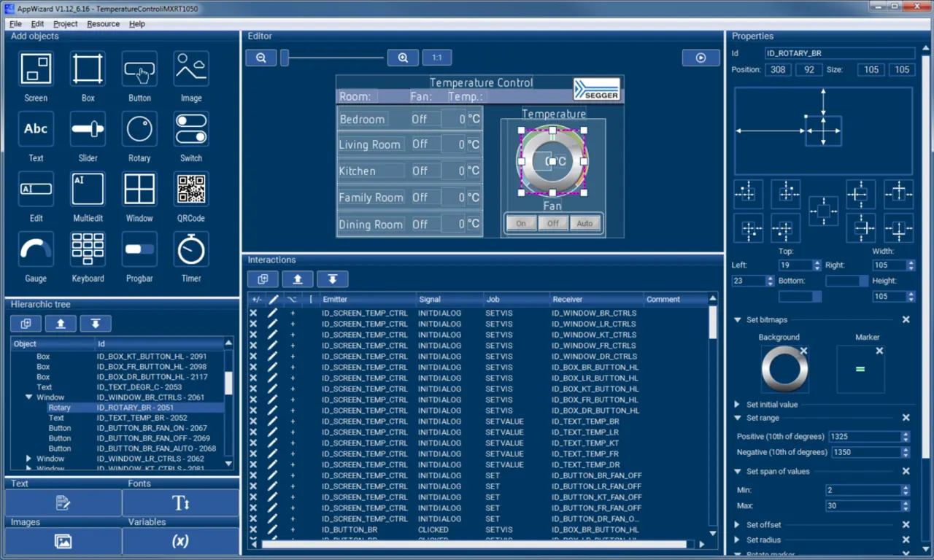This screenshot has height=560, width=934.
Task: Select the Gauge object icon
Action: [x=36, y=249]
